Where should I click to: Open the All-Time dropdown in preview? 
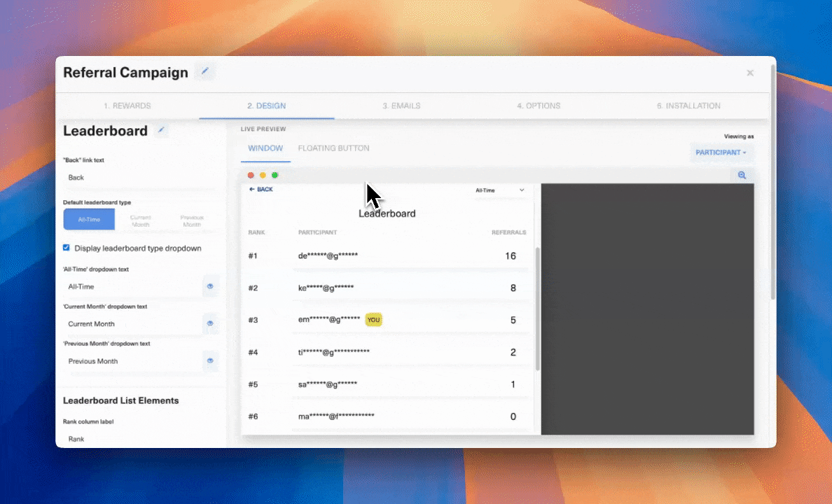coord(499,190)
